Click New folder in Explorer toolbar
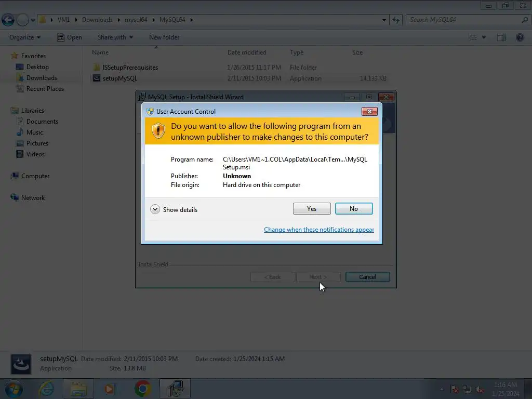 pyautogui.click(x=164, y=37)
